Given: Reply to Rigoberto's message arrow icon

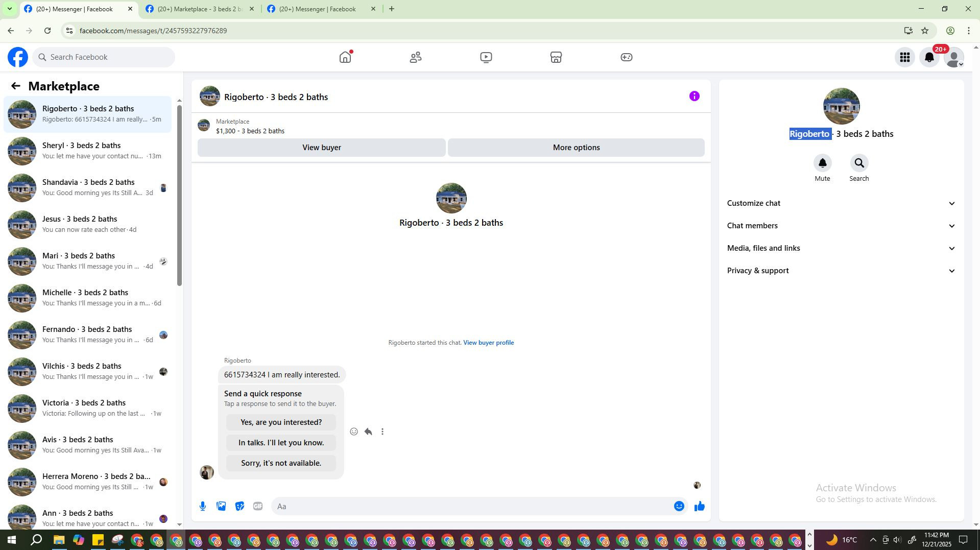Looking at the screenshot, I should [368, 432].
